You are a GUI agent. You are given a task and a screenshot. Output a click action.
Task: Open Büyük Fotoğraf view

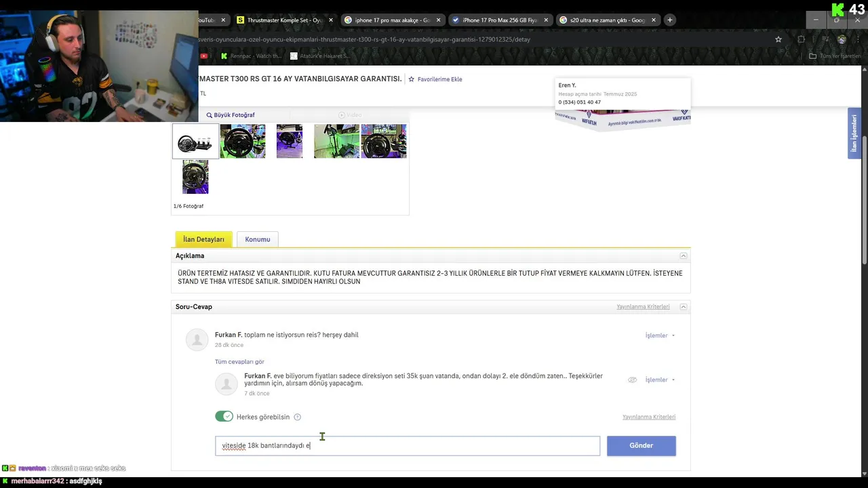click(x=234, y=115)
